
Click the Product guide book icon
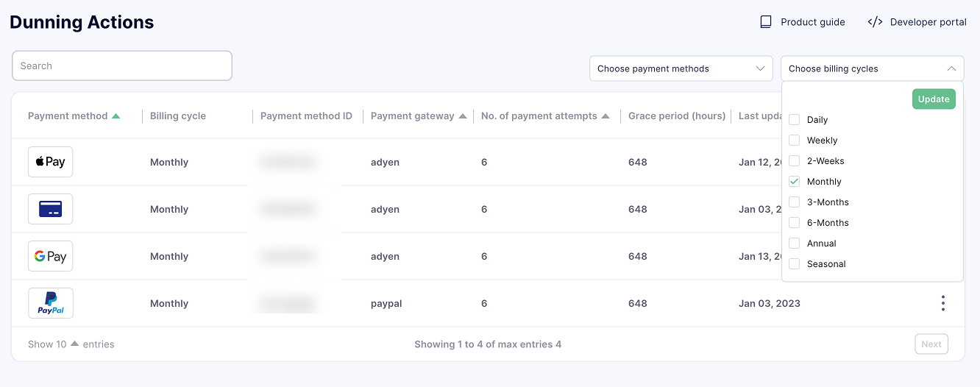coord(766,22)
